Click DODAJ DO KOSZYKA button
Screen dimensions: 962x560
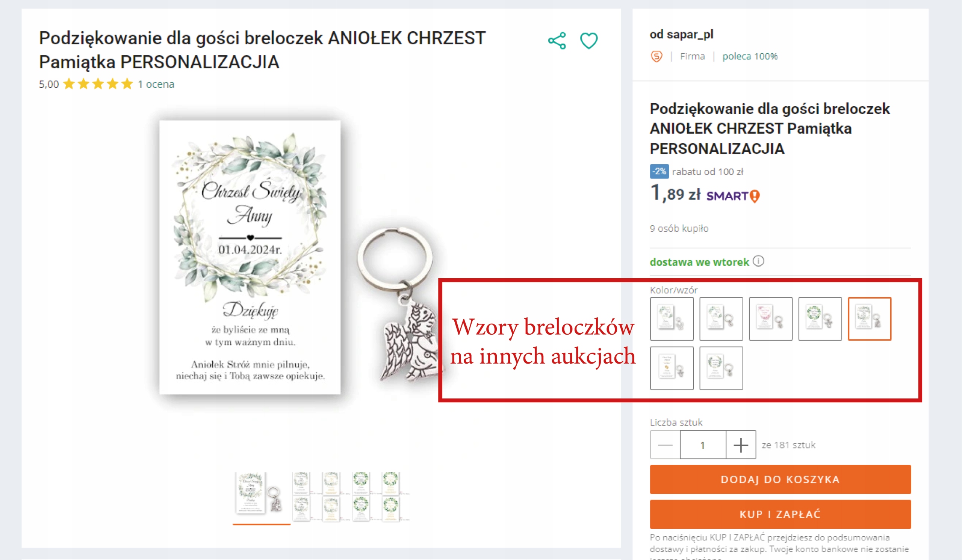coord(780,480)
